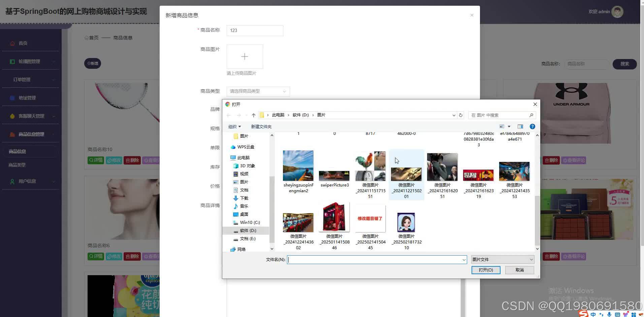Open the 图片文件 file type dropdown

[502, 259]
